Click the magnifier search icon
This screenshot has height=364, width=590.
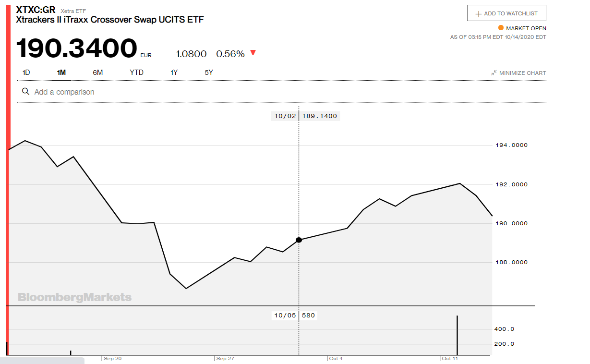tap(25, 92)
